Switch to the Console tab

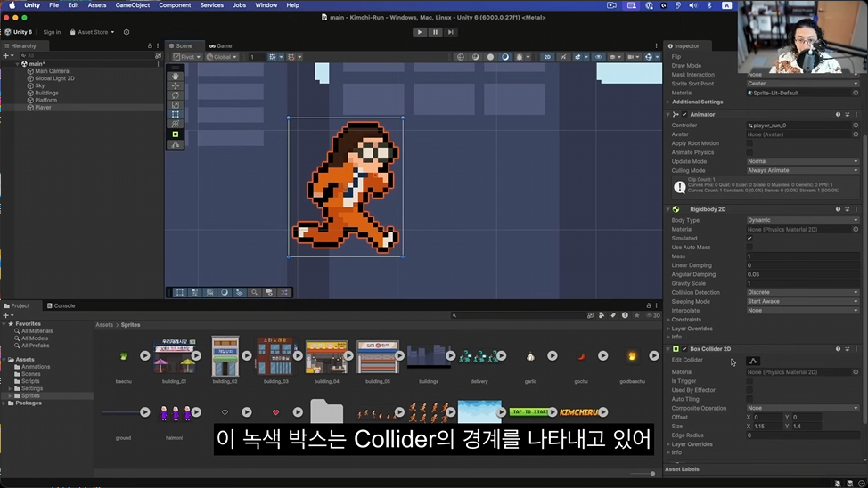pyautogui.click(x=61, y=305)
